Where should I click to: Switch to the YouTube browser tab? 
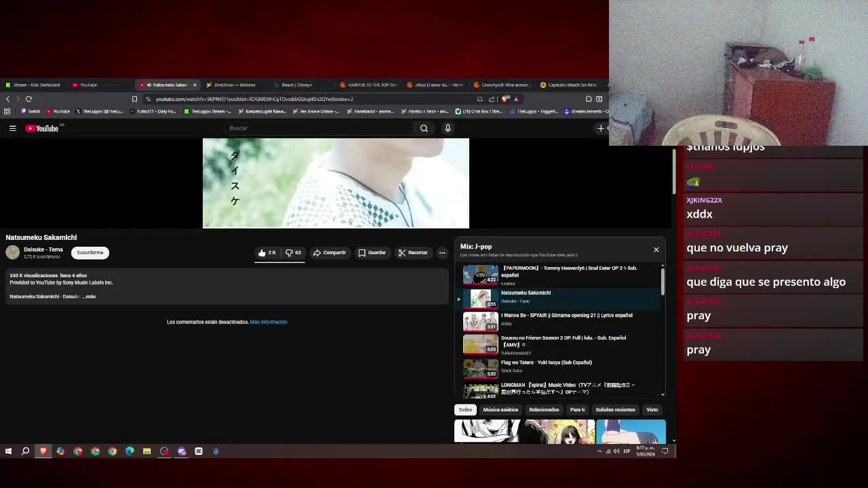(100, 85)
